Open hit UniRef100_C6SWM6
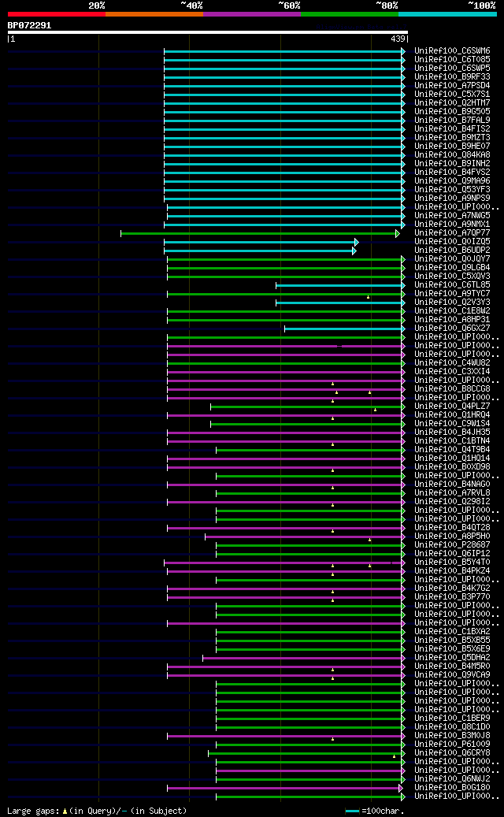 [453, 51]
